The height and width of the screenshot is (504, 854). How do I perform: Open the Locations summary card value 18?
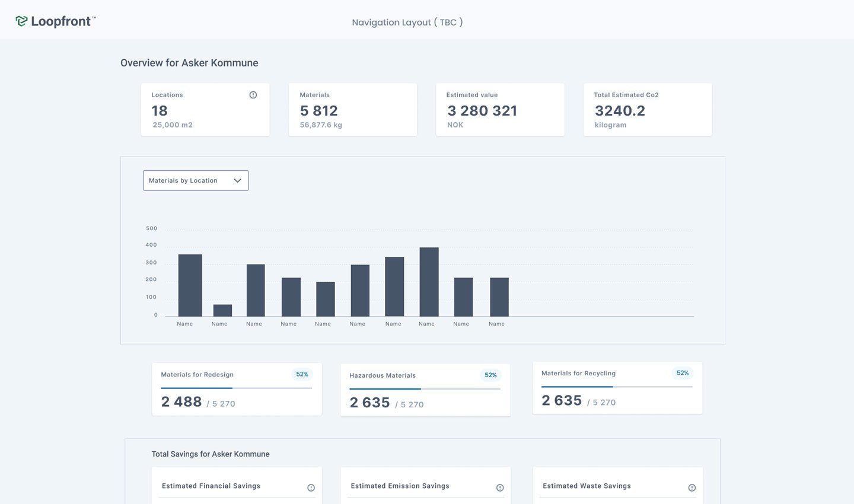[160, 111]
